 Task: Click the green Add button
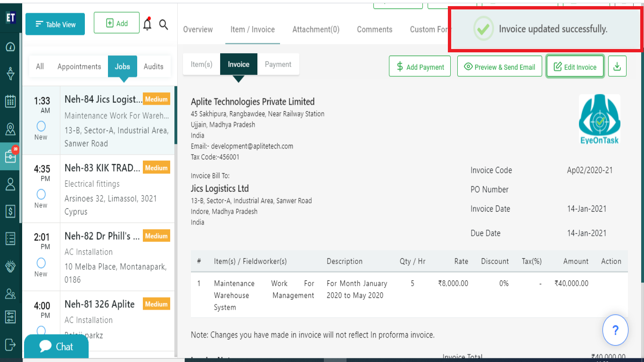click(x=116, y=23)
